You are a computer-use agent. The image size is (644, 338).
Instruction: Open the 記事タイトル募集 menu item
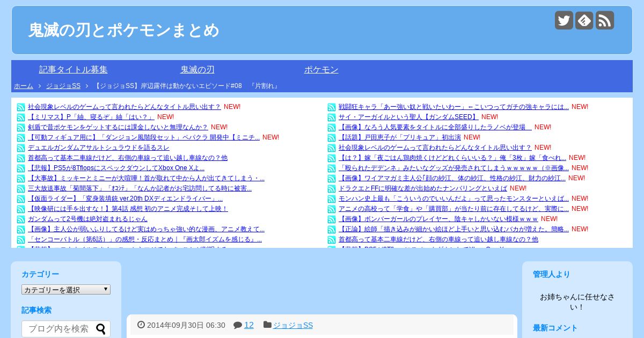click(x=74, y=70)
